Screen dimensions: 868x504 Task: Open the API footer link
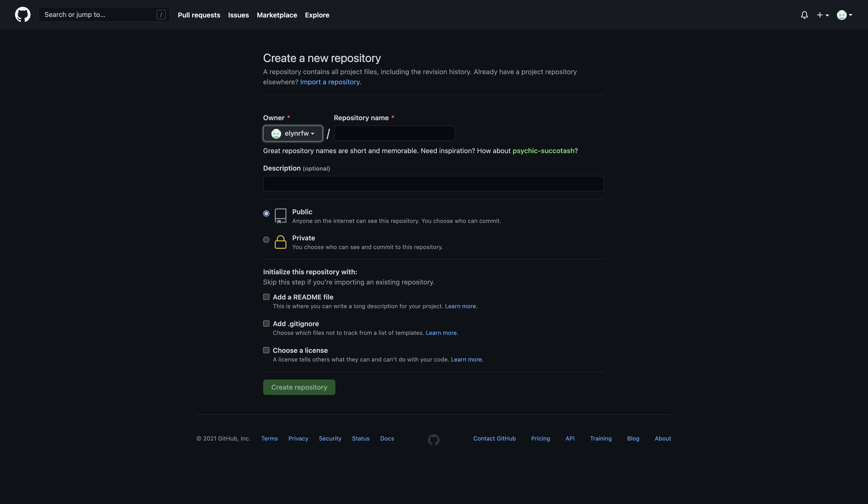click(570, 439)
